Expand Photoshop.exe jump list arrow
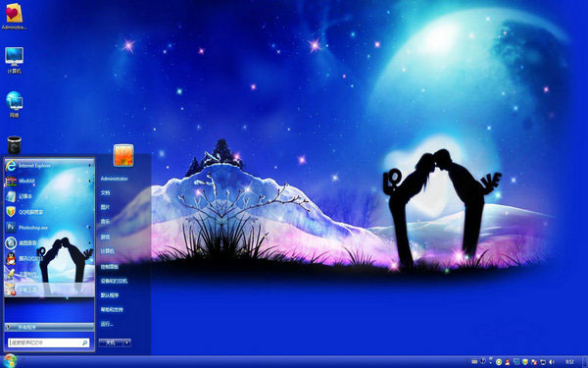This screenshot has height=368, width=588. click(x=89, y=228)
